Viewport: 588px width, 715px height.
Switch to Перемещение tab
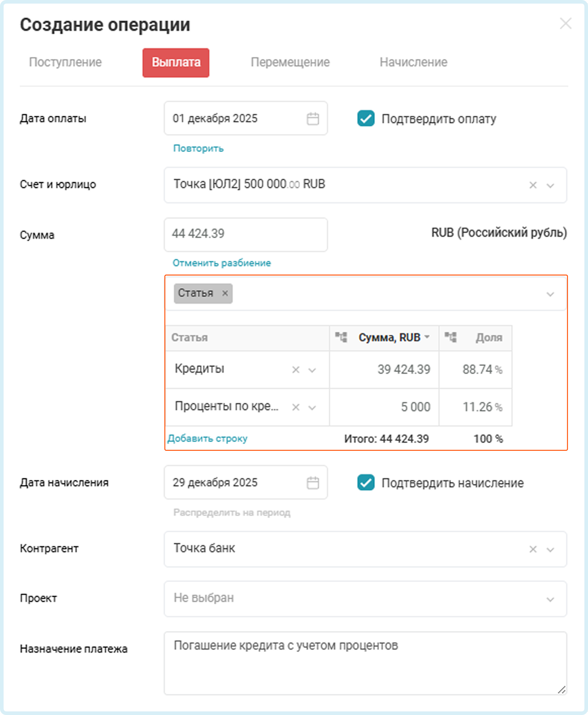pyautogui.click(x=290, y=62)
